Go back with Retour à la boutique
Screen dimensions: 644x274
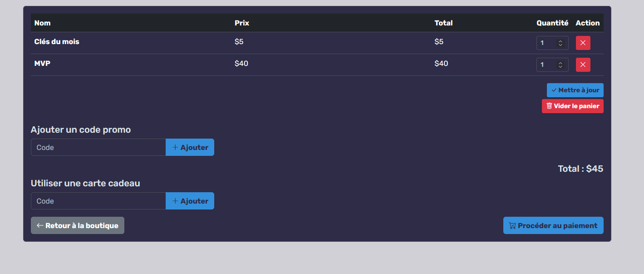click(x=77, y=226)
